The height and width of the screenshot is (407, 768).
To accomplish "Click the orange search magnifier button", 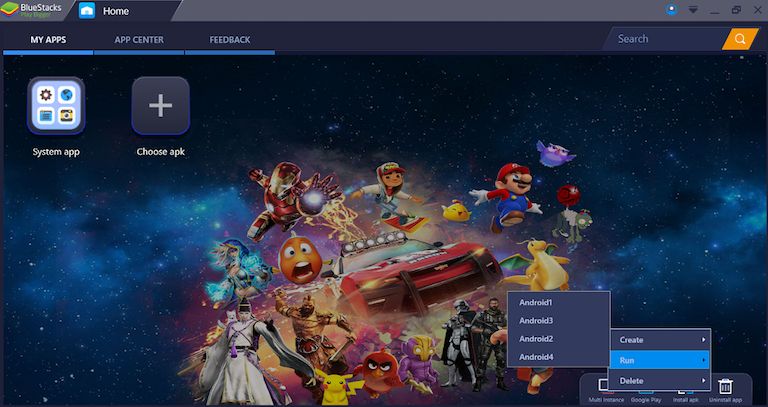I will [740, 39].
